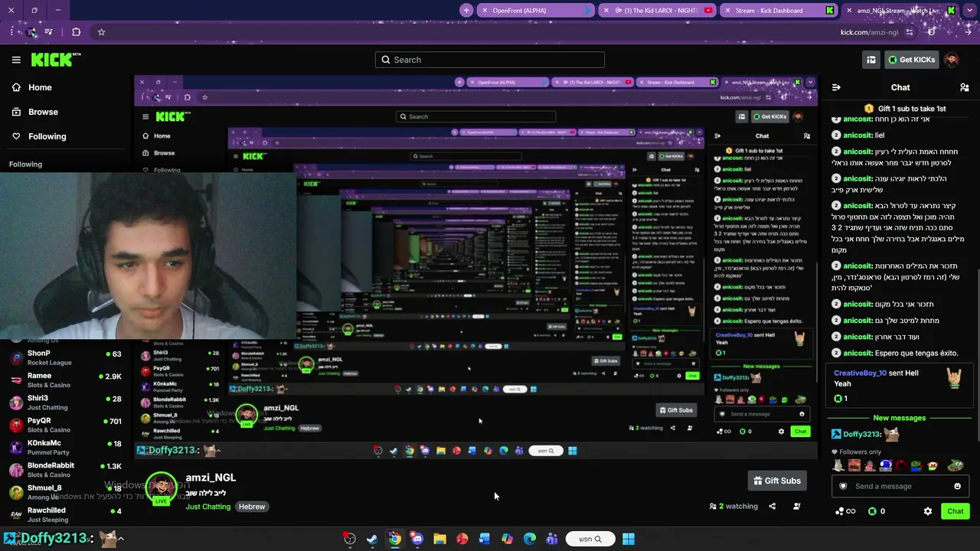Open PsyQR's channel in the left sidebar
Image resolution: width=980 pixels, height=551 pixels.
[65, 425]
